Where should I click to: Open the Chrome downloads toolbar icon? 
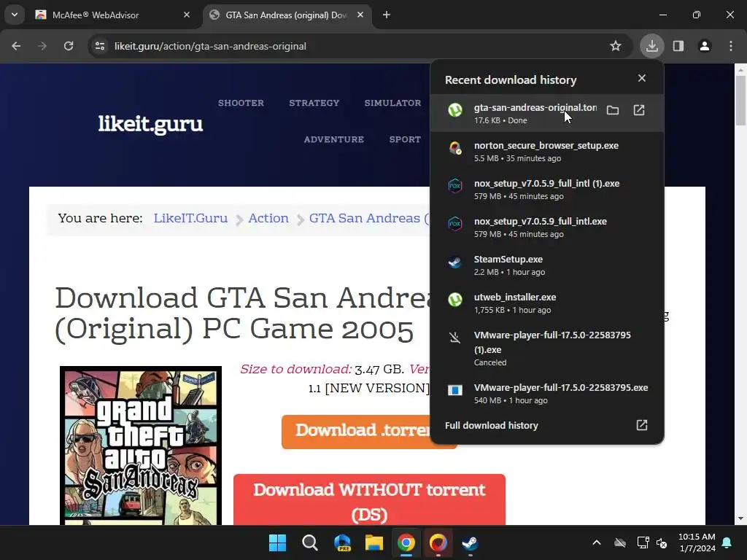(651, 46)
